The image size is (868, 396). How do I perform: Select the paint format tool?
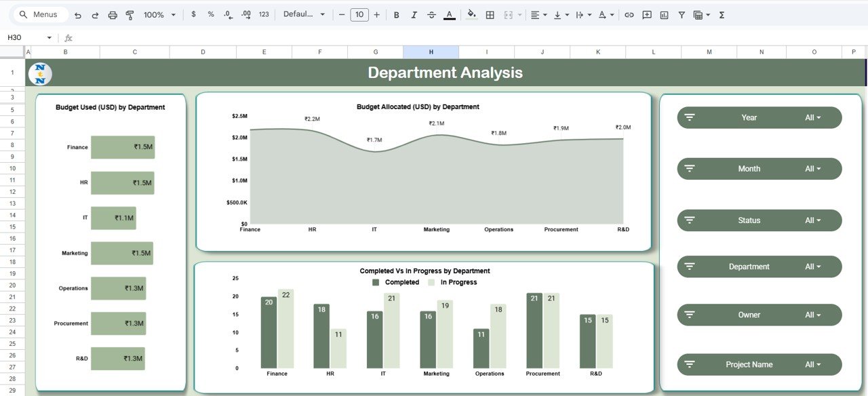coord(130,14)
